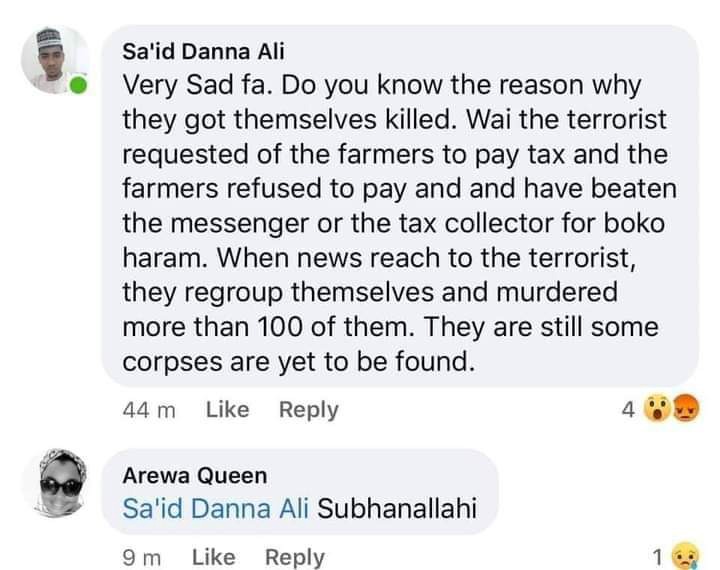
Task: Click the green online status dot
Action: point(79,85)
